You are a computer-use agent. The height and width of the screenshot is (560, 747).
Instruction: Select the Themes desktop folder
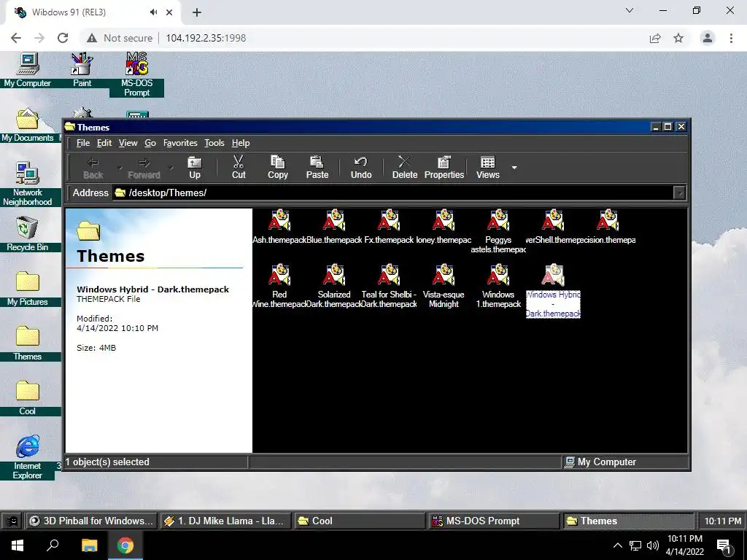pos(28,343)
